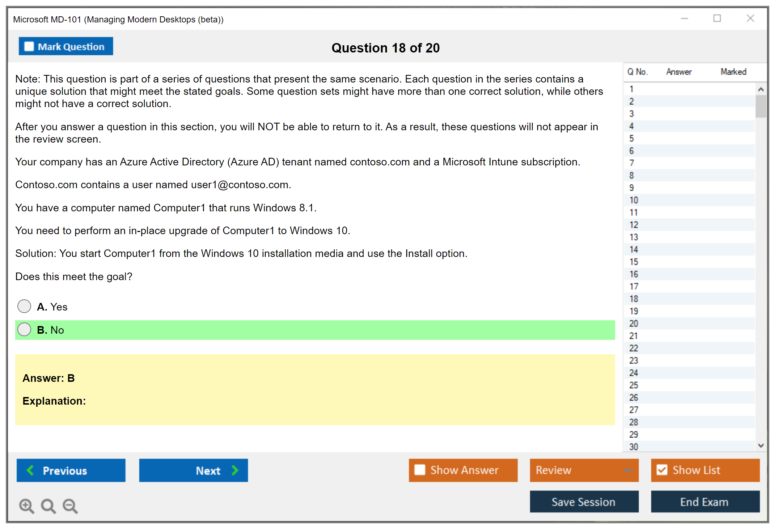
Task: Click the Save Session button
Action: [x=584, y=502]
